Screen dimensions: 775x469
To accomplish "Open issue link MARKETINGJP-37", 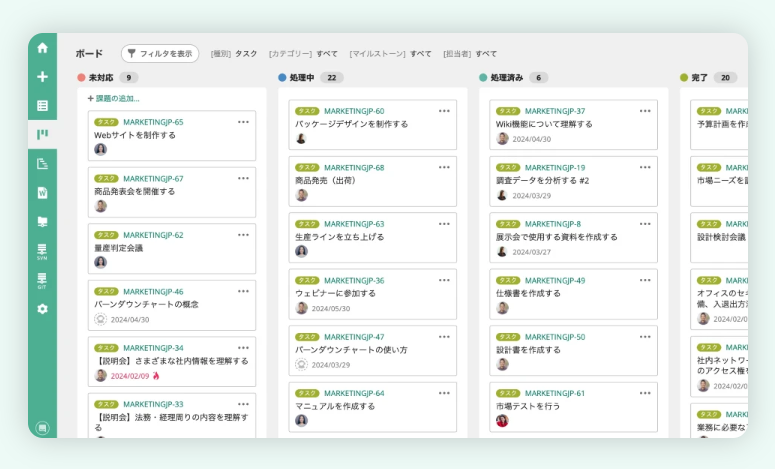I will (x=555, y=111).
